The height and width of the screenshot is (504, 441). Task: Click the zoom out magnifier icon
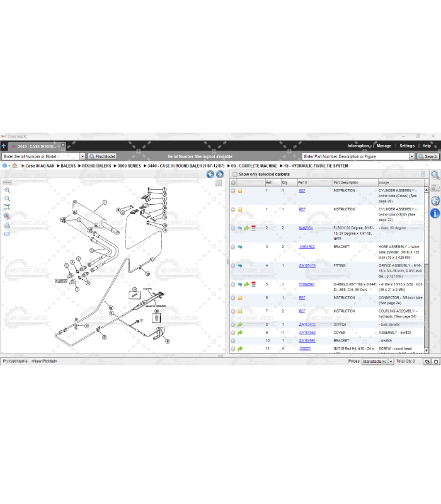[x=8, y=198]
